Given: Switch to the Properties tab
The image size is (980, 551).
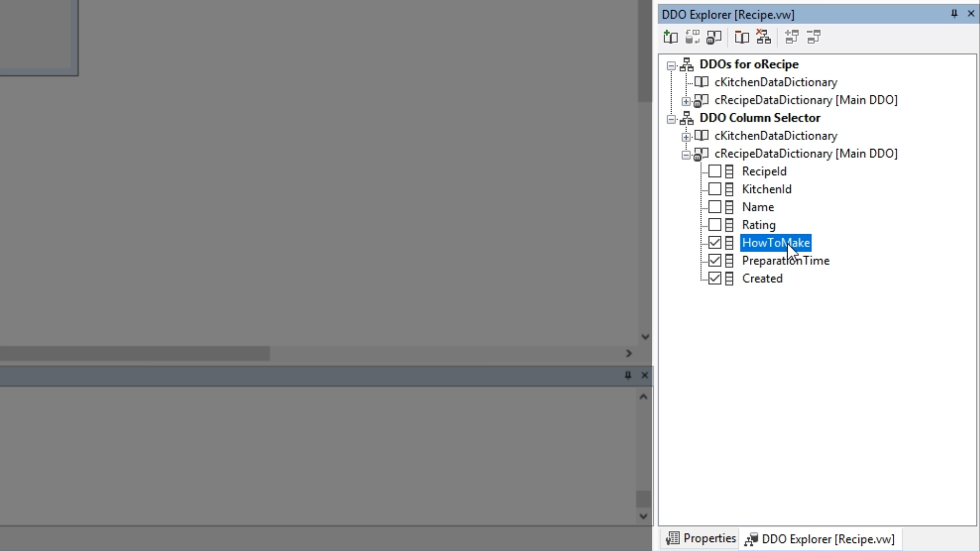Looking at the screenshot, I should point(701,538).
